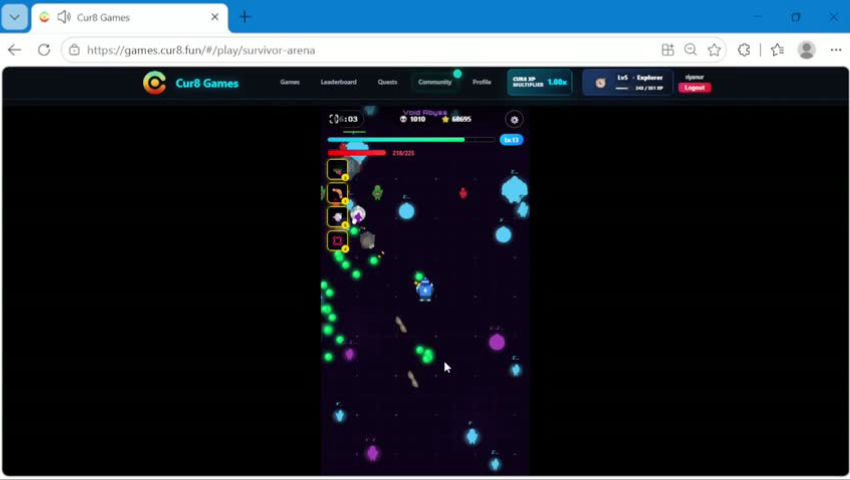Viewport: 850px width, 480px height.
Task: Open the browser extensions icon
Action: tap(744, 50)
